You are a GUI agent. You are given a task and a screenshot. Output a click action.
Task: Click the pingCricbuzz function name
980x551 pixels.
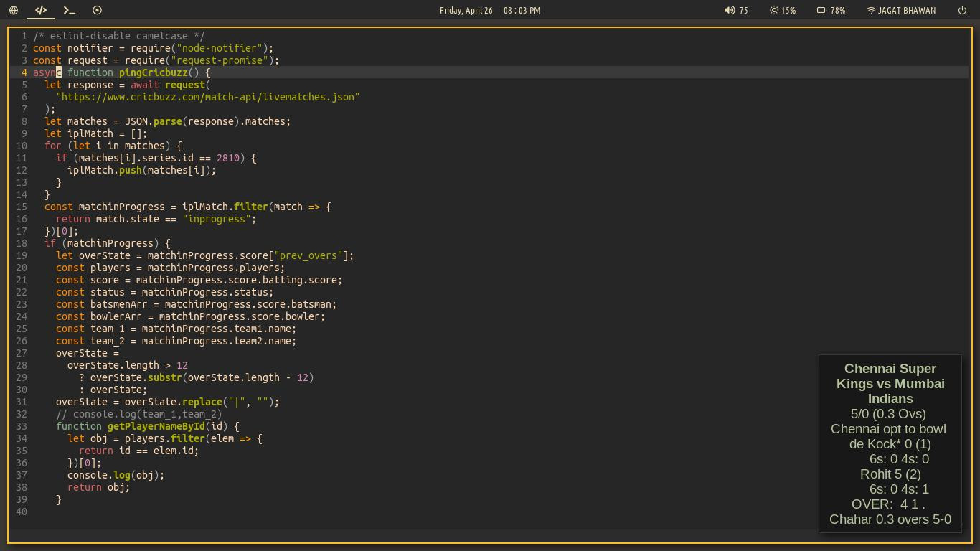[154, 72]
